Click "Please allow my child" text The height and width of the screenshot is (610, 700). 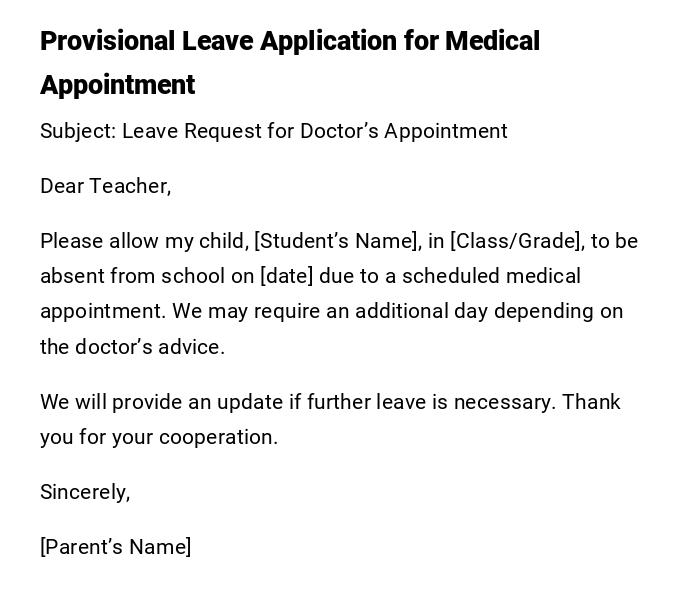pyautogui.click(x=143, y=241)
